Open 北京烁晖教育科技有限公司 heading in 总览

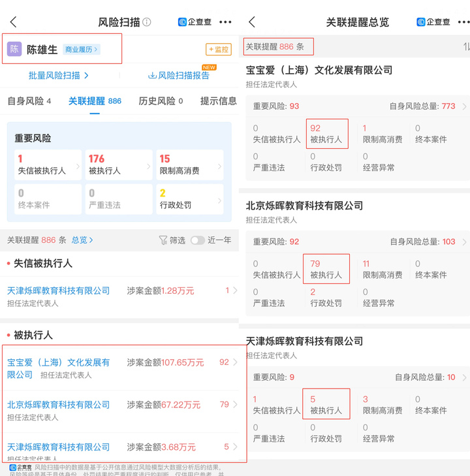point(304,206)
